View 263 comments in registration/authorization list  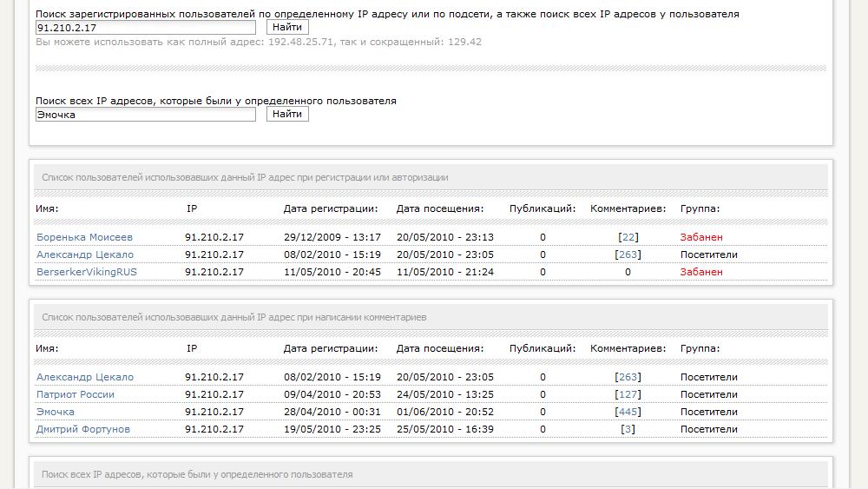pos(627,254)
